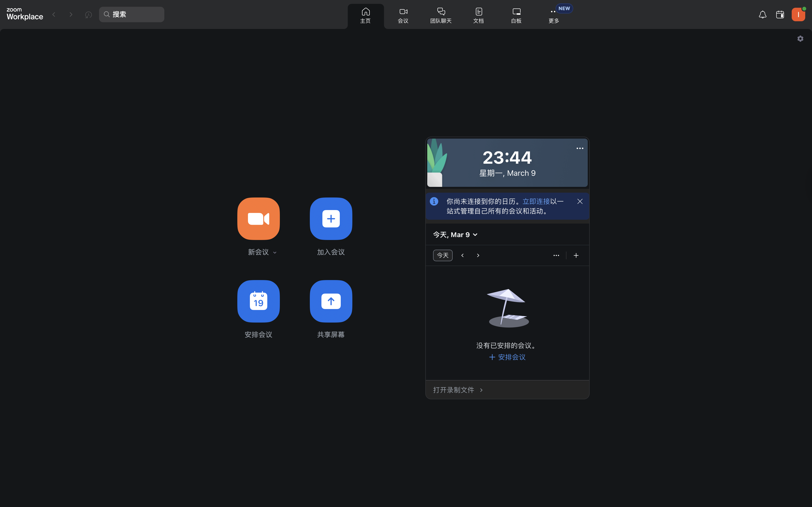Click the 立即连接 calendar link
Screen dimensions: 812x507
[536, 201]
